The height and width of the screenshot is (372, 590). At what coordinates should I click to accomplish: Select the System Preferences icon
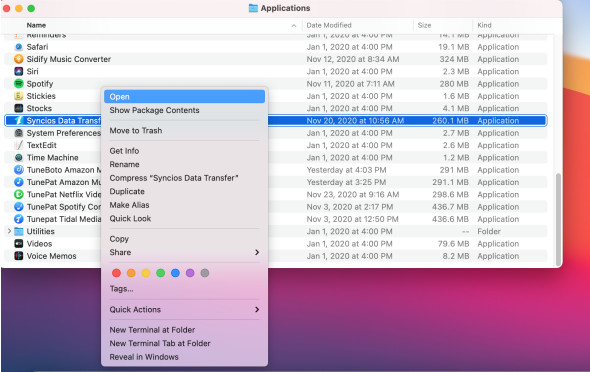click(x=18, y=133)
